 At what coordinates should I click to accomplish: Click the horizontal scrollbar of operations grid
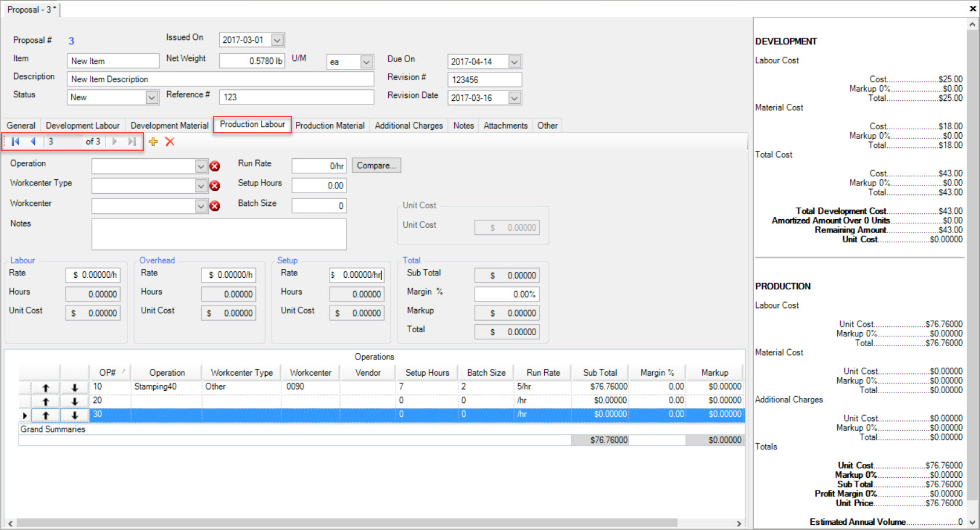346,522
